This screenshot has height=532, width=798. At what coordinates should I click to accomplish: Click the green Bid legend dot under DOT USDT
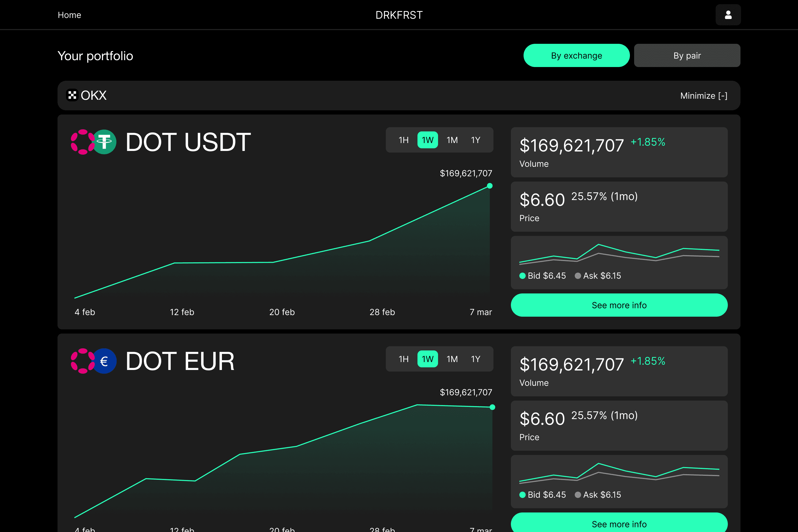pyautogui.click(x=522, y=276)
